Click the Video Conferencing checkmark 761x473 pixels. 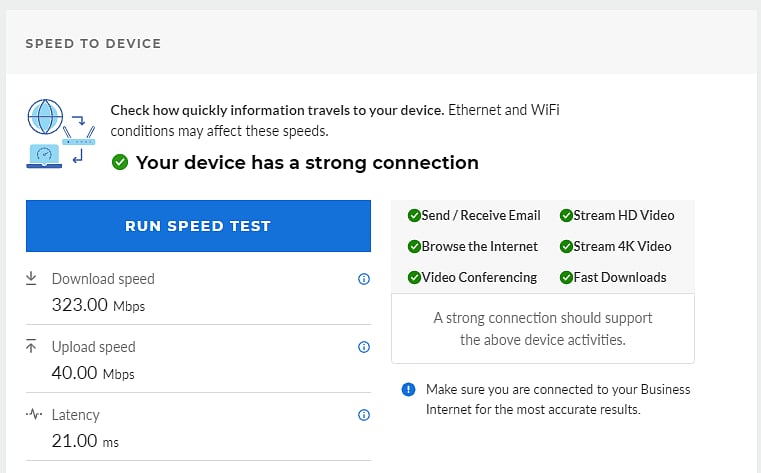tap(414, 277)
